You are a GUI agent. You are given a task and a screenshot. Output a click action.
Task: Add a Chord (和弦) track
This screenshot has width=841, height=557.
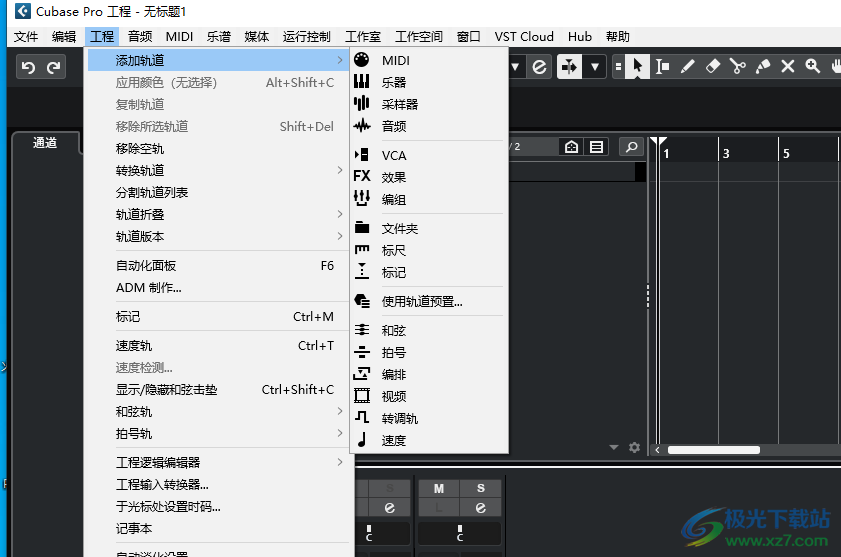(429, 330)
